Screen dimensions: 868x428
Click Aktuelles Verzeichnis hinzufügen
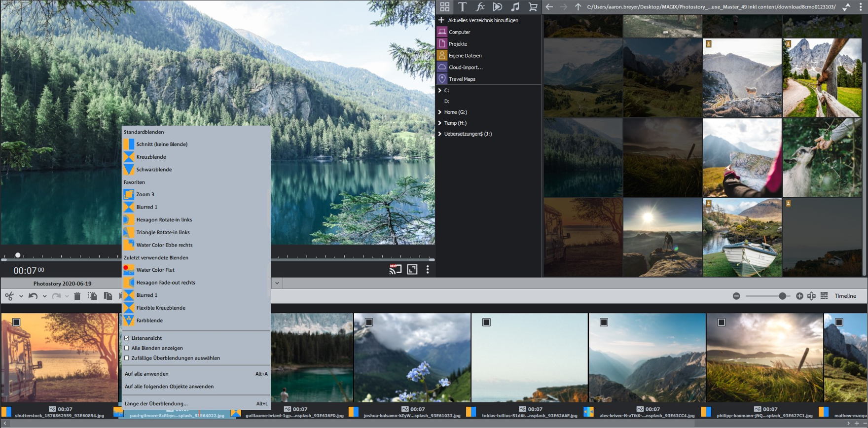click(x=482, y=20)
